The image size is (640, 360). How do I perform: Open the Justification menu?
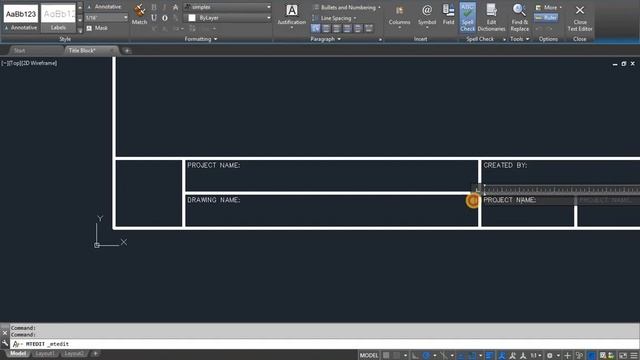(291, 16)
